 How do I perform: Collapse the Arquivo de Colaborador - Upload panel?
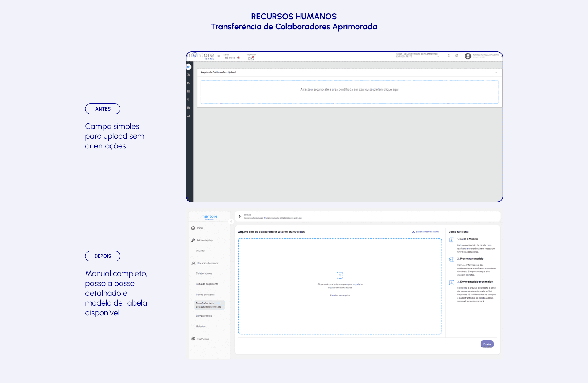[496, 73]
